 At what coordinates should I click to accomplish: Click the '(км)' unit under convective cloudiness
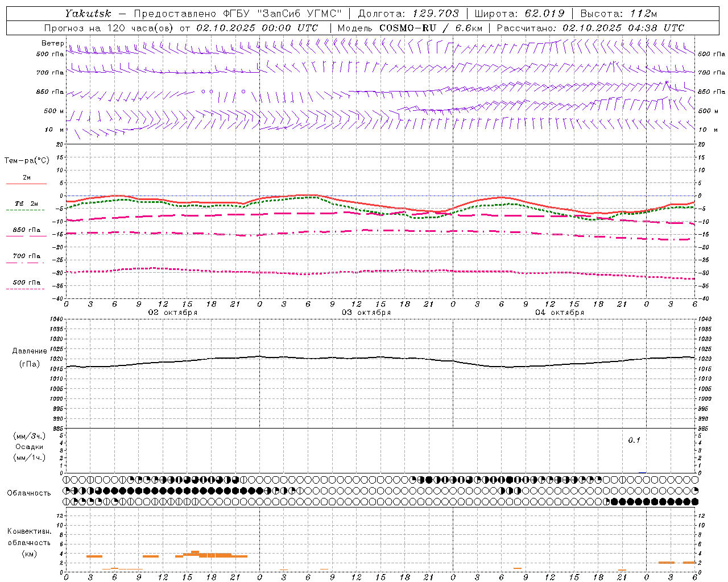[x=30, y=554]
